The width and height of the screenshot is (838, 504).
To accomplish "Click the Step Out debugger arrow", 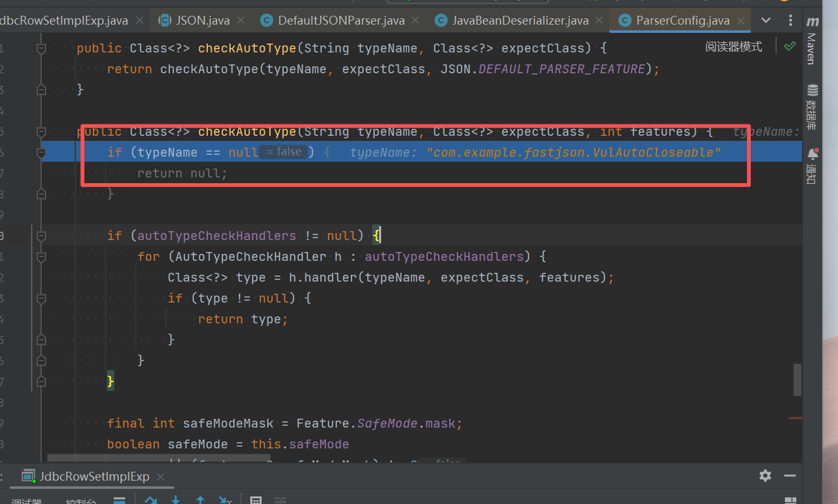I will [200, 500].
